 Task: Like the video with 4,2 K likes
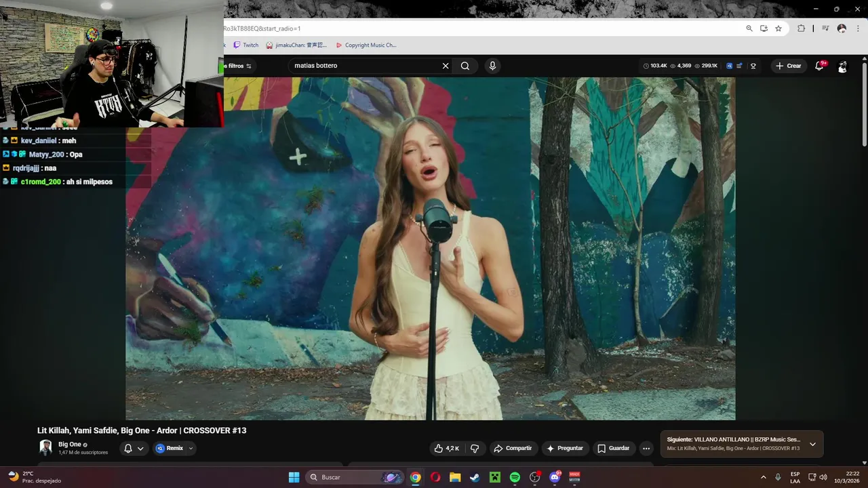click(447, 448)
